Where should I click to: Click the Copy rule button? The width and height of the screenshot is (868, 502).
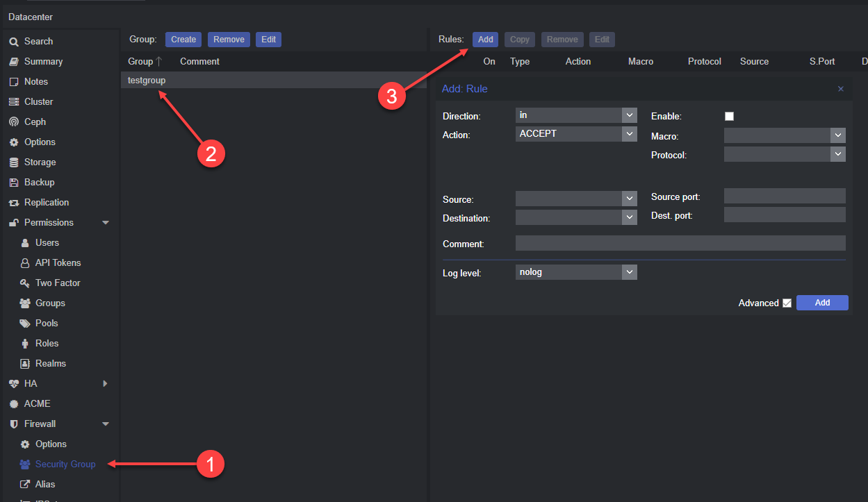pos(520,40)
